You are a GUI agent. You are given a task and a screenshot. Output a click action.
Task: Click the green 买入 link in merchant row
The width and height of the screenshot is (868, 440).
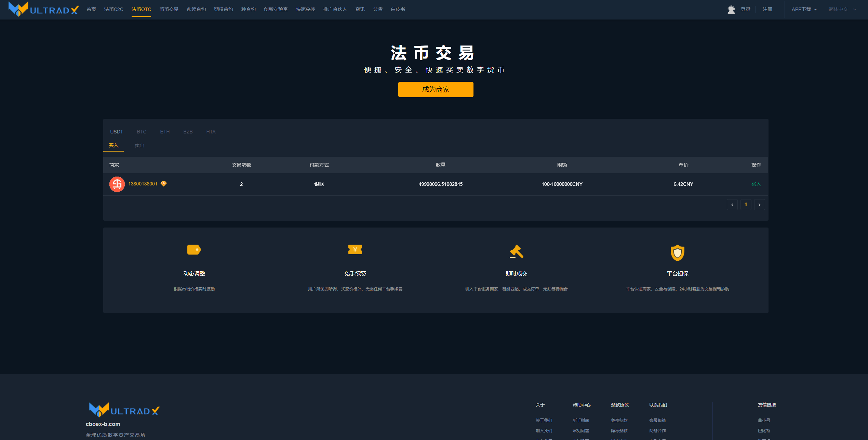(756, 184)
